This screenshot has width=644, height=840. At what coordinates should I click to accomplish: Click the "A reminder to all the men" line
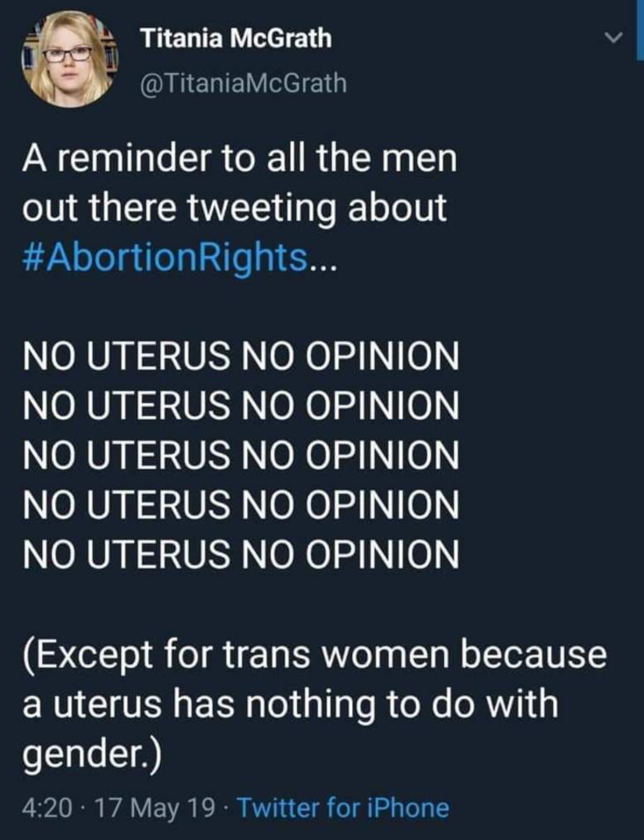pyautogui.click(x=240, y=158)
